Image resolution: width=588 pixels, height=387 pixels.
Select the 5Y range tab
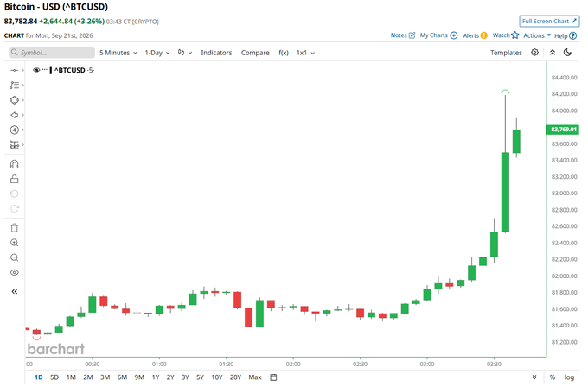tap(200, 377)
